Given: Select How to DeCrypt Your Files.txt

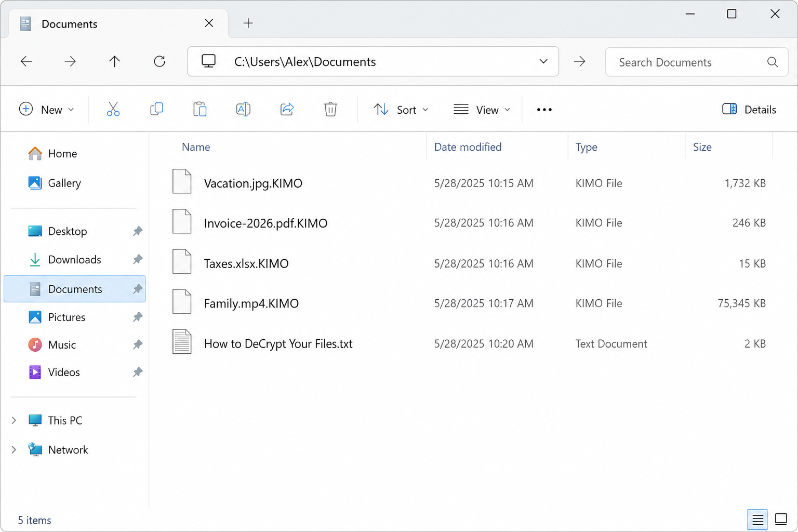Looking at the screenshot, I should (278, 343).
